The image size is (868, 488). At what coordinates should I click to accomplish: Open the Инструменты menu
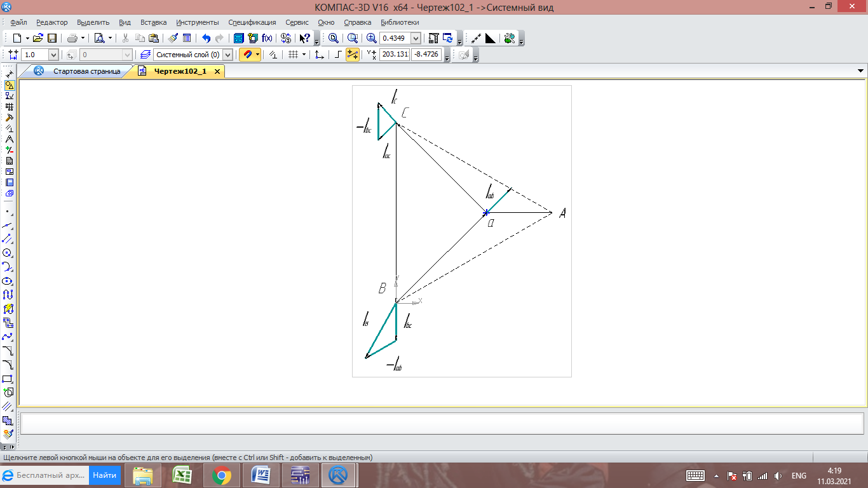click(x=197, y=22)
